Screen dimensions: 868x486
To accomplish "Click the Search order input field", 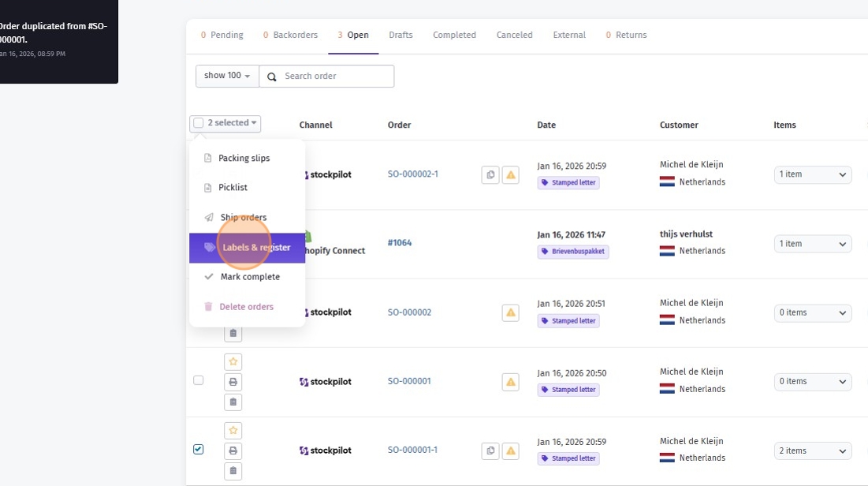I will [335, 77].
